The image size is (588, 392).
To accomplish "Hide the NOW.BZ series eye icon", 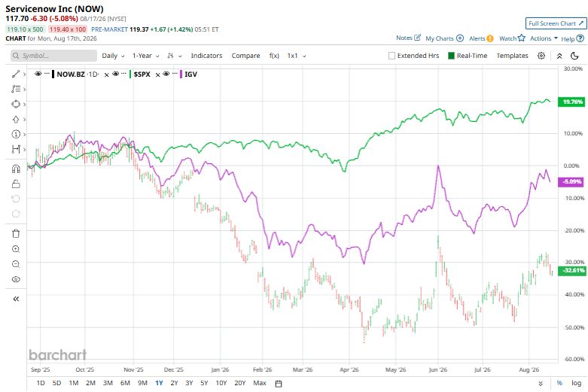I will pyautogui.click(x=38, y=74).
